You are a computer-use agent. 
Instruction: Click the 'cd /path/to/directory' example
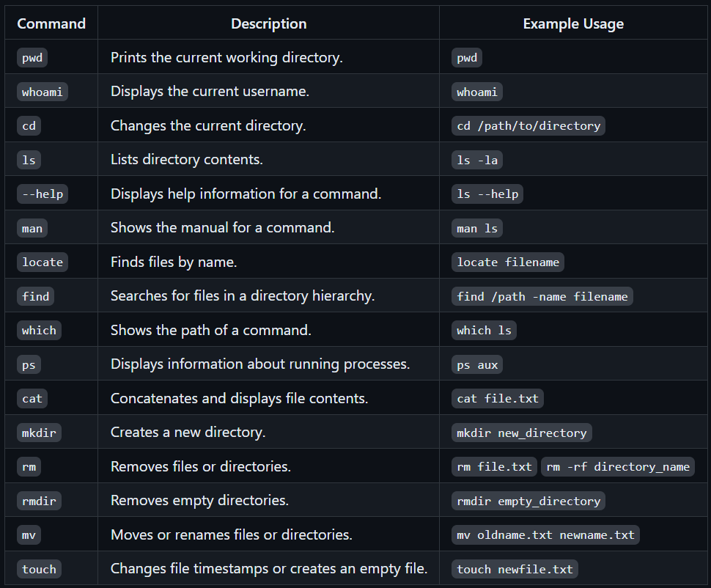click(x=528, y=125)
